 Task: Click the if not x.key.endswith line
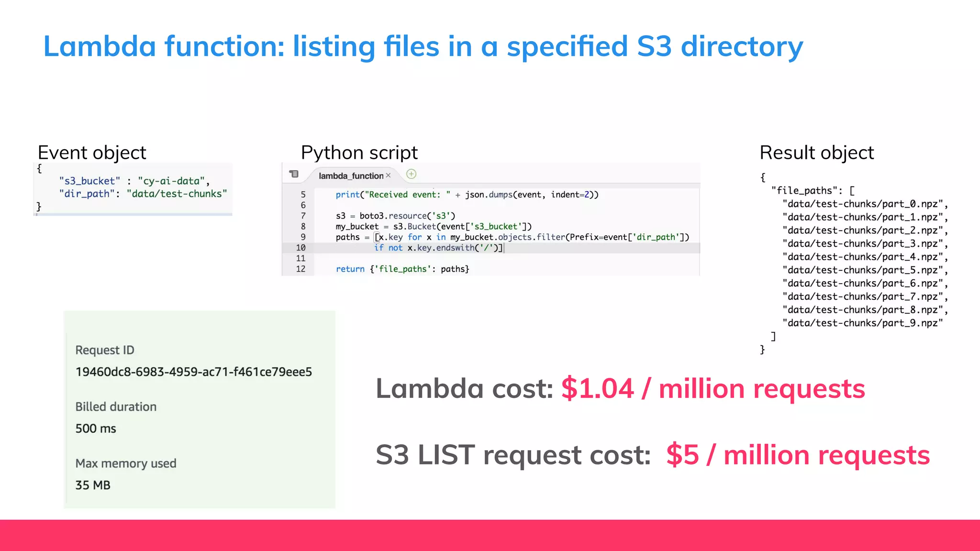pyautogui.click(x=438, y=248)
